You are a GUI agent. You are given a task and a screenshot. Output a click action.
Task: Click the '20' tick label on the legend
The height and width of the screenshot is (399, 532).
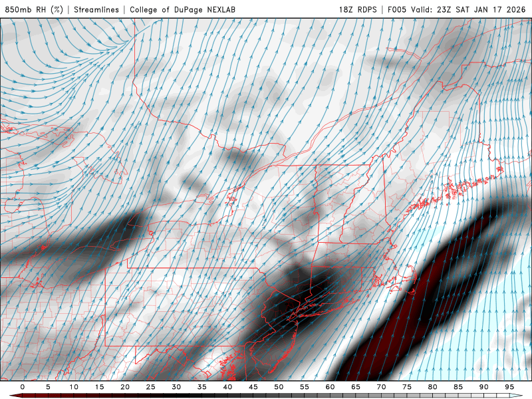click(125, 387)
